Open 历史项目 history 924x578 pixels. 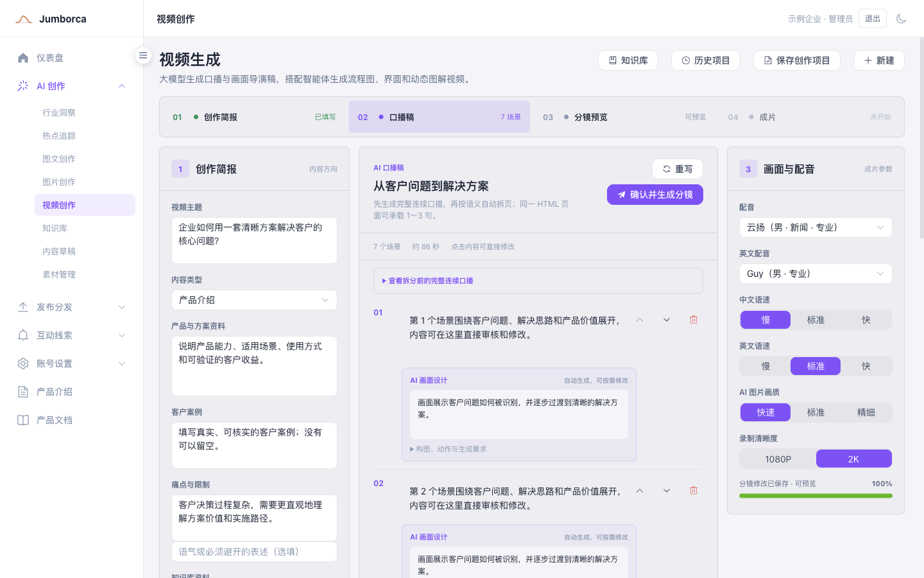pos(706,60)
